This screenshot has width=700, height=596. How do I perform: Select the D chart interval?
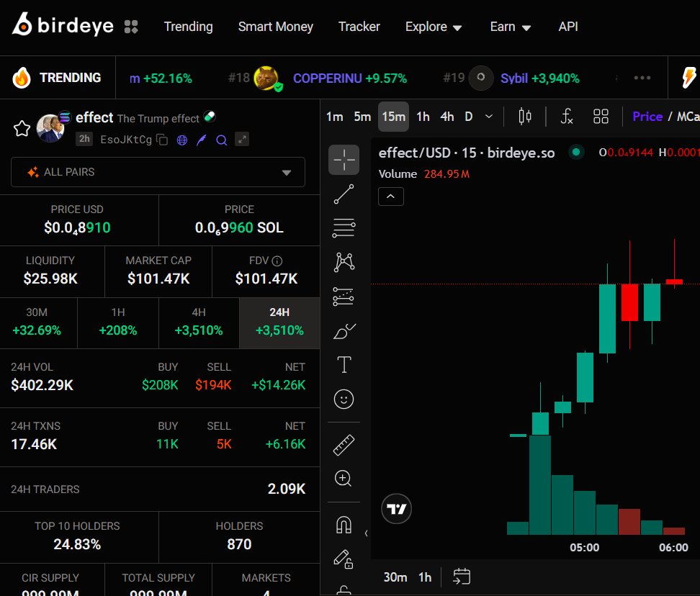coord(468,117)
